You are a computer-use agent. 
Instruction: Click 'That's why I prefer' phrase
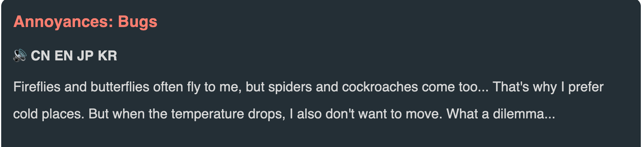tap(548, 87)
